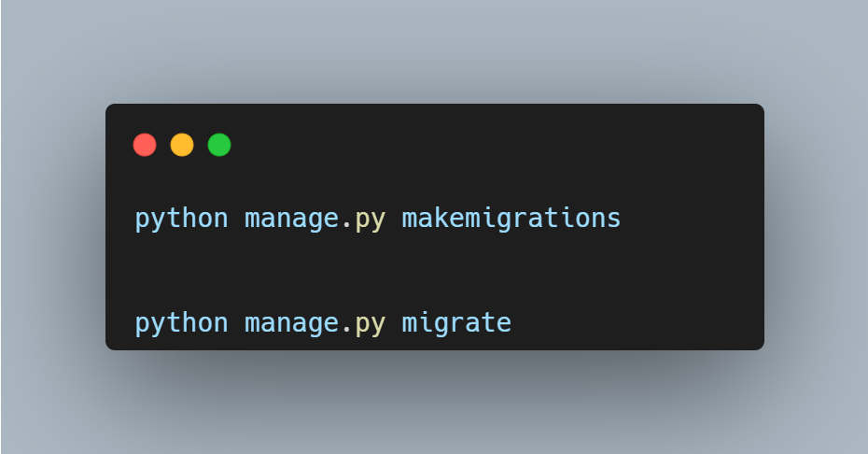Click the yellow minimize dot
This screenshot has width=868, height=454.
(182, 145)
